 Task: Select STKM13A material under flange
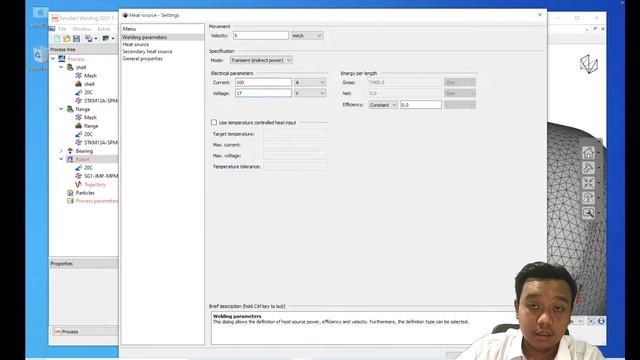point(101,142)
